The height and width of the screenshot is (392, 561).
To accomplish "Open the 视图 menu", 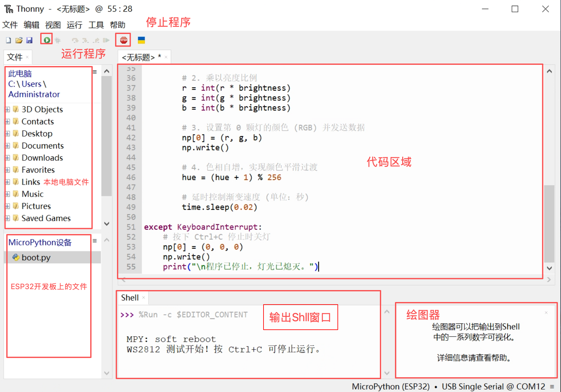I will point(53,25).
